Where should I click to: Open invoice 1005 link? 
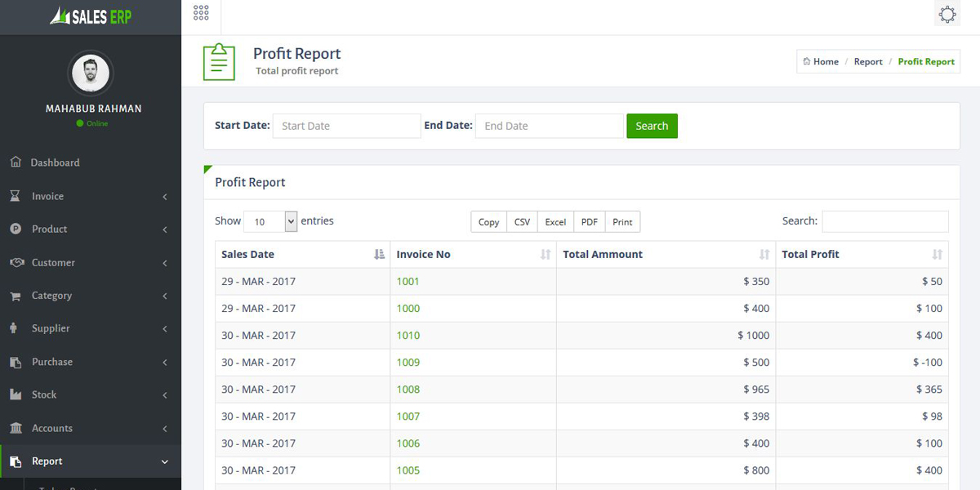pyautogui.click(x=408, y=470)
